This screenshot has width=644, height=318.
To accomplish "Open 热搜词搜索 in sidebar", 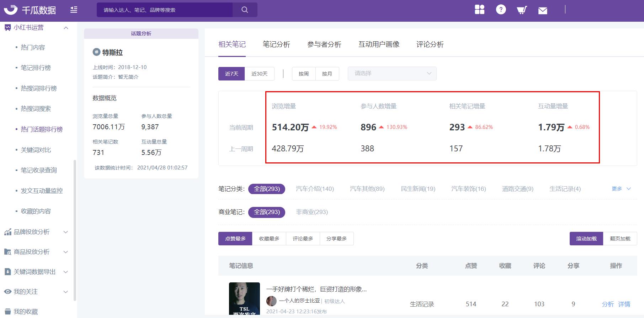I will click(36, 109).
